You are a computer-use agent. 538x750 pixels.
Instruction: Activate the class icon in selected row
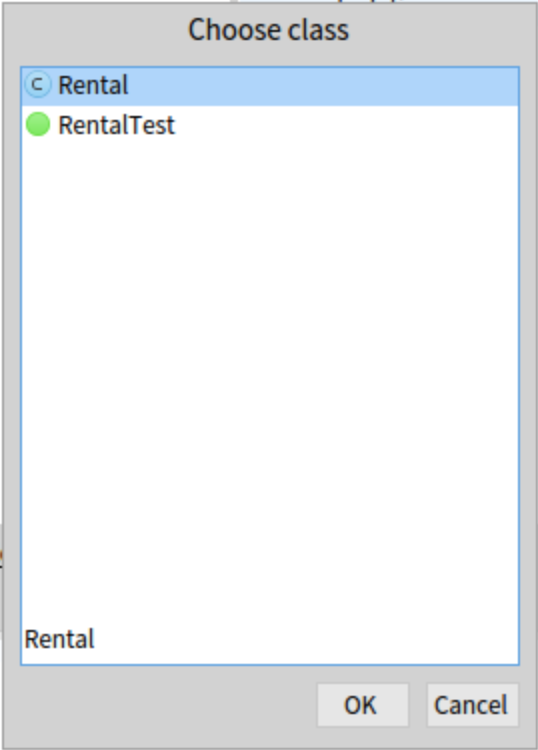(38, 85)
